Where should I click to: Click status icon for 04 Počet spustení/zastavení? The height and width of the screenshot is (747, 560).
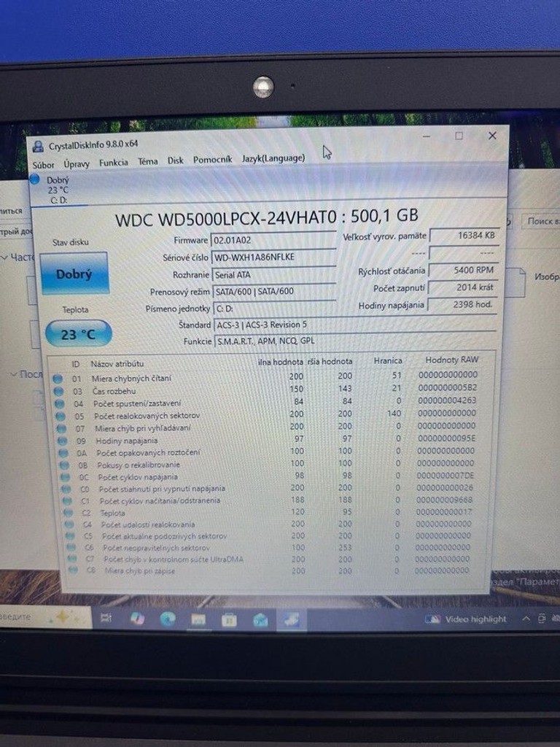pos(60,404)
